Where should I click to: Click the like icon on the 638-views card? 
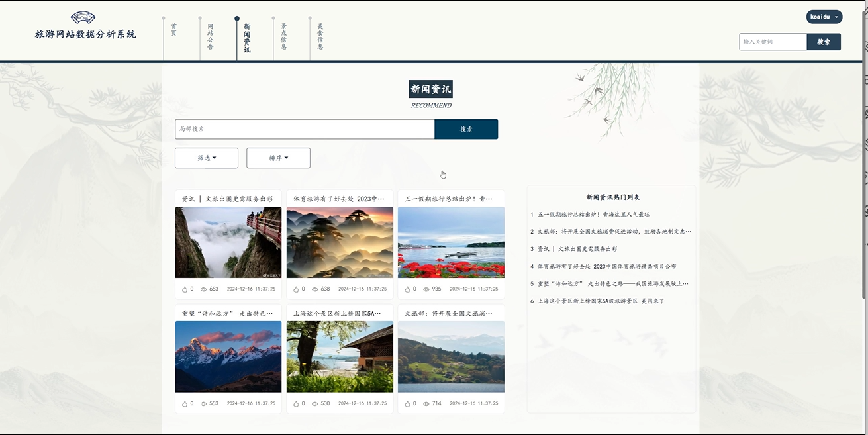[x=296, y=289]
